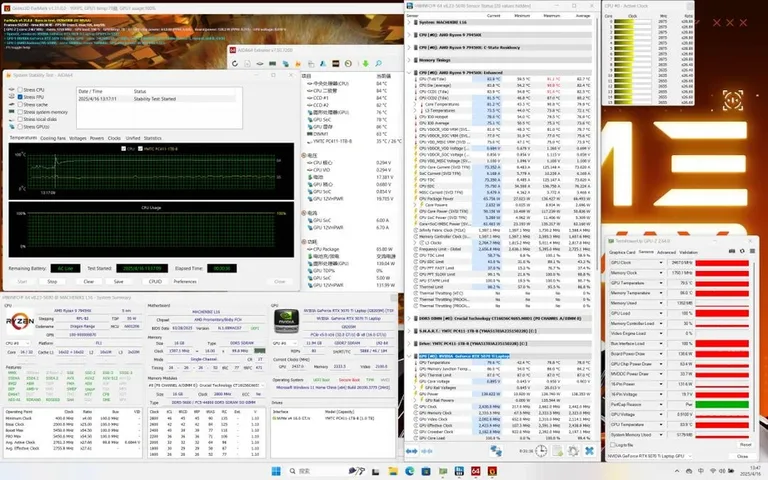Enable Stress GPU(s) checkbox
This screenshot has width=768, height=480.
tap(20, 126)
